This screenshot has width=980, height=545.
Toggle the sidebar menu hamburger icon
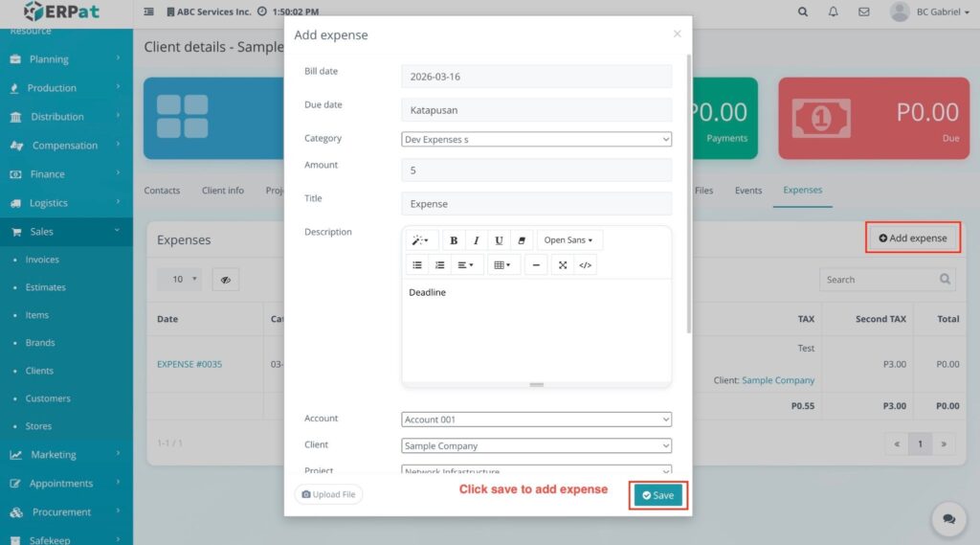pos(148,11)
